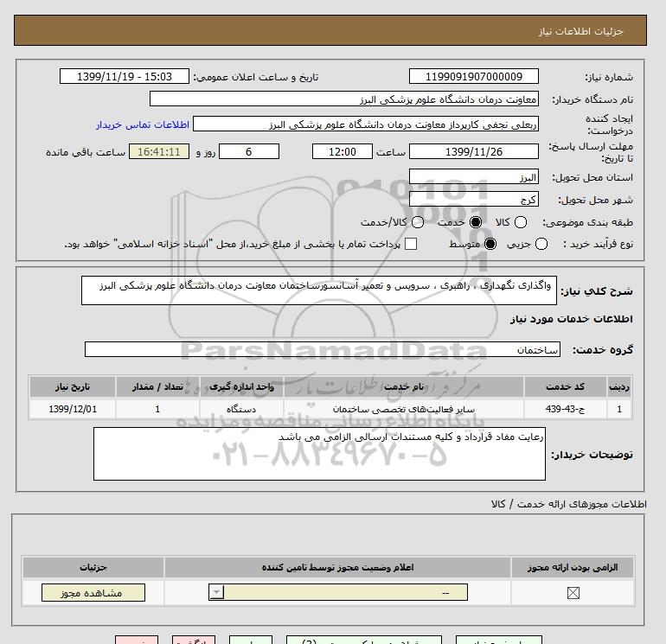Click the نوع فرآیند خرید label

click(x=598, y=244)
